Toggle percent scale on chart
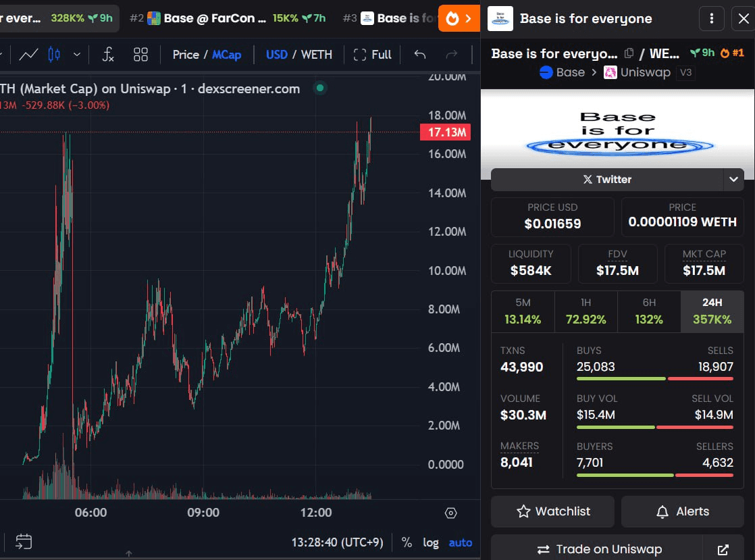This screenshot has width=755, height=560. point(407,542)
